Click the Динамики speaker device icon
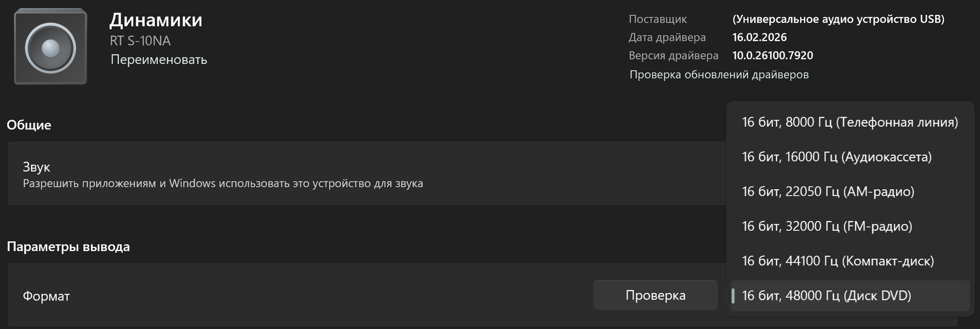Viewport: 980px width, 329px height. coord(50,47)
